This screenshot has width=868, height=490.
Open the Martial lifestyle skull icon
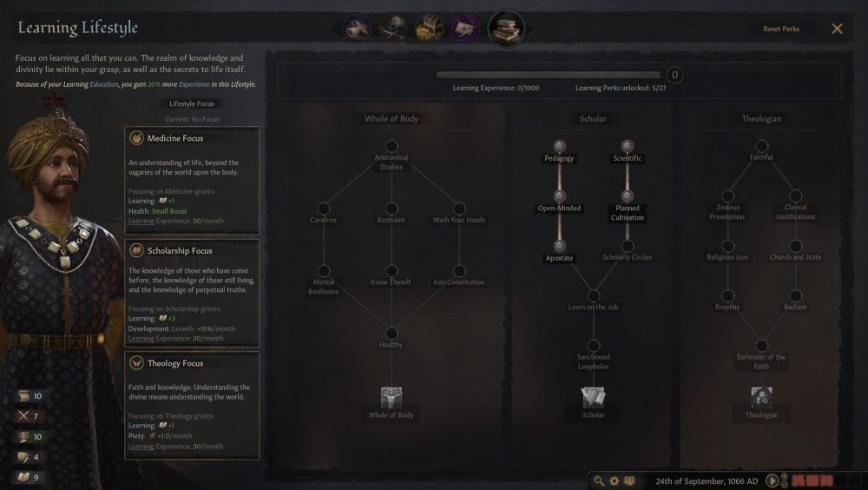(x=393, y=29)
